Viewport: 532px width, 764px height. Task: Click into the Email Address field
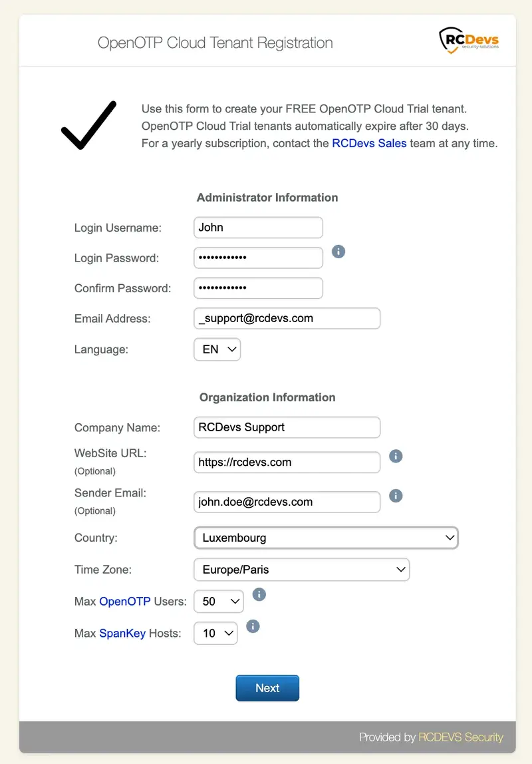click(x=287, y=318)
